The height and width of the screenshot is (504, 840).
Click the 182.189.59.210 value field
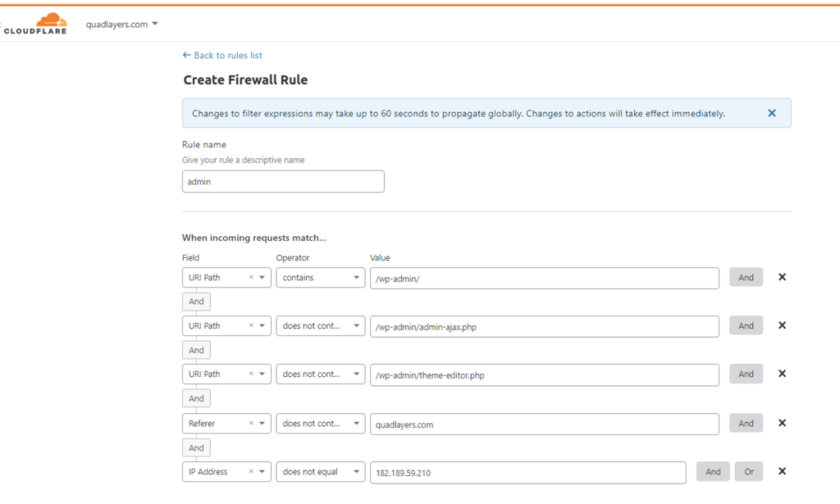click(x=527, y=472)
